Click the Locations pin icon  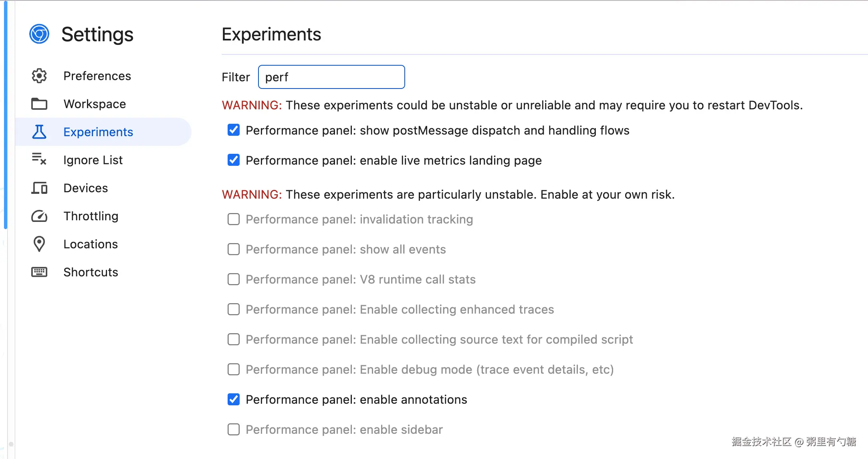[x=39, y=244]
